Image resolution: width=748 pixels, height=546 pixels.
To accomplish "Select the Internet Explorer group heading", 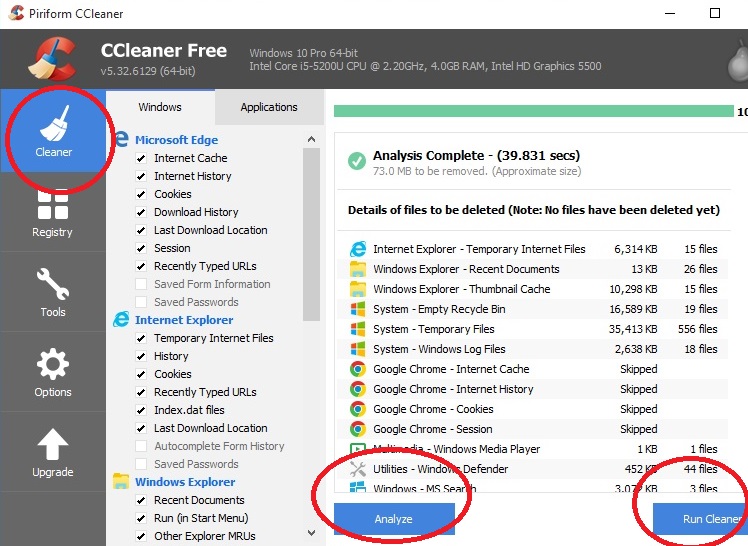I will coord(184,320).
